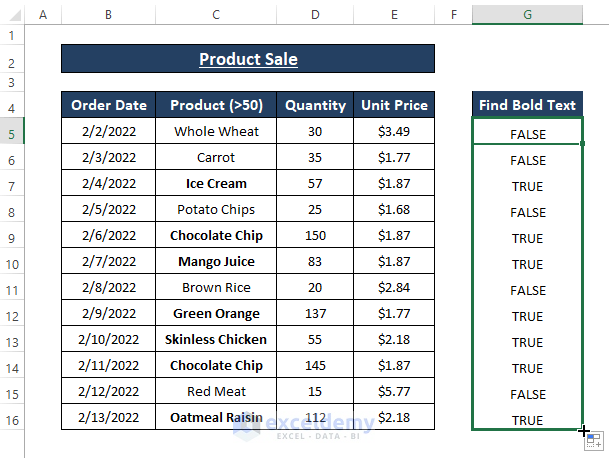
Task: Click the $5.77 unit price cell
Action: (395, 392)
